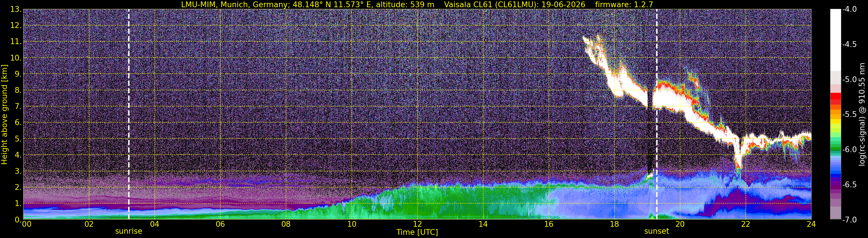This screenshot has width=868, height=238.
Task: Click the '-5.5' colorbar tick label
Action: 849,115
